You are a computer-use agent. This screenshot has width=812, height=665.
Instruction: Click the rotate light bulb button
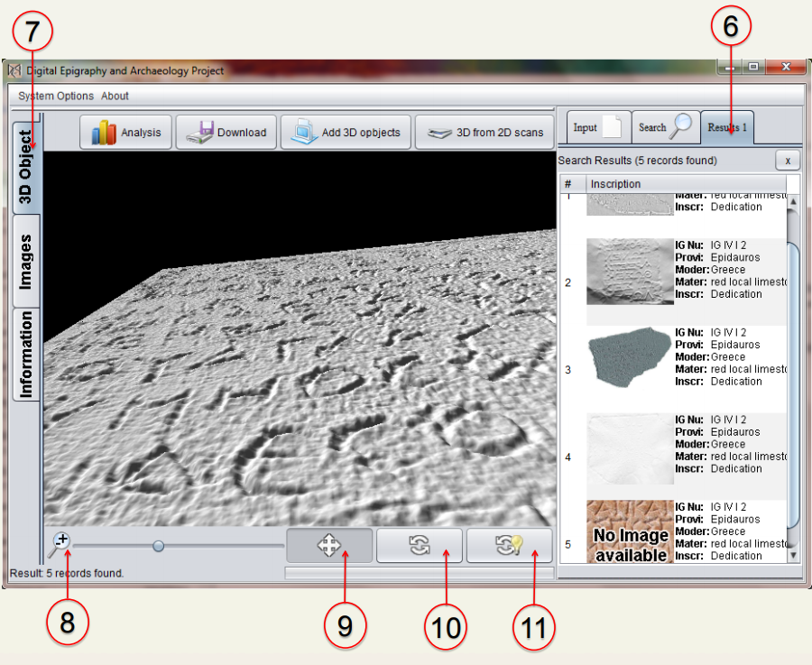[508, 546]
